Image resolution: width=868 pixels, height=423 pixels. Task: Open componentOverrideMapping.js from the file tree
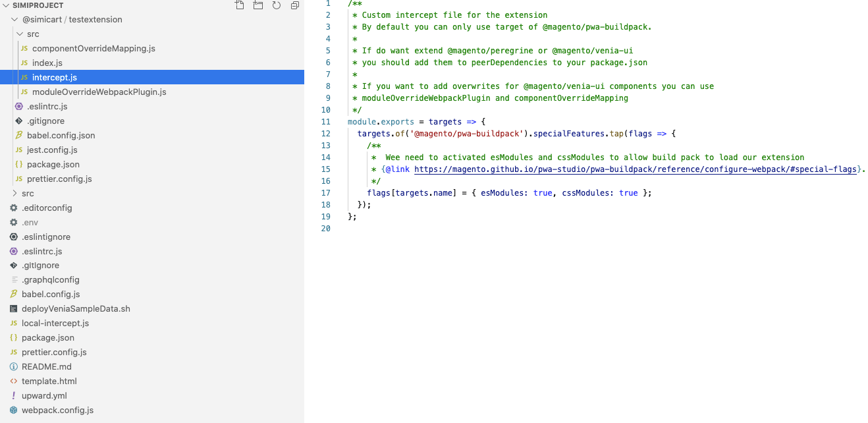point(94,48)
